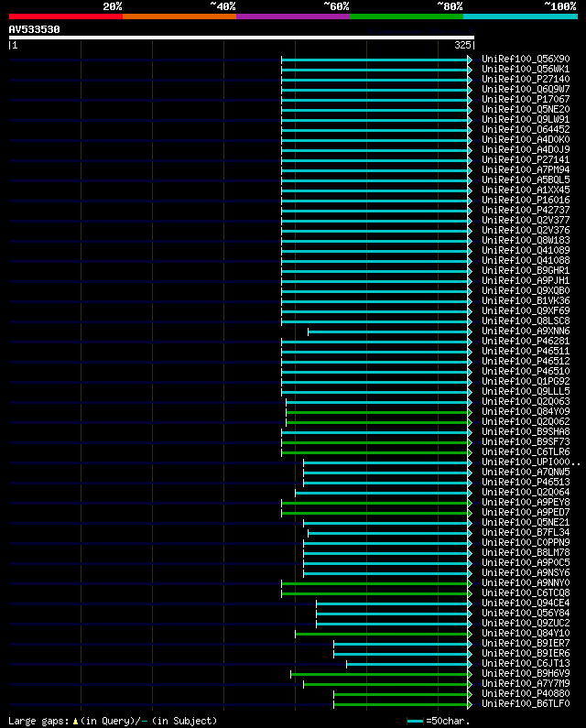Open the UniRef100_B1VK36 entry

point(526,301)
